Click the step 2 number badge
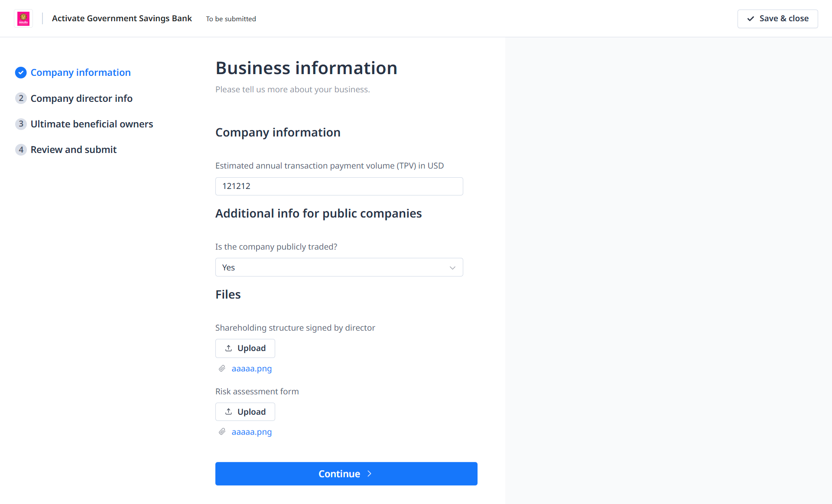This screenshot has width=832, height=504. (x=21, y=98)
